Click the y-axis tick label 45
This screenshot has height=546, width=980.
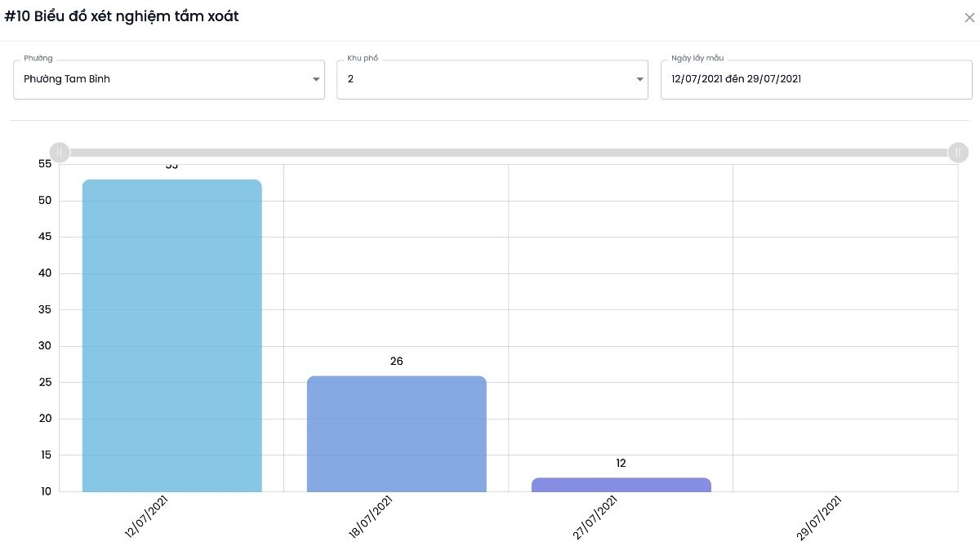pos(45,237)
